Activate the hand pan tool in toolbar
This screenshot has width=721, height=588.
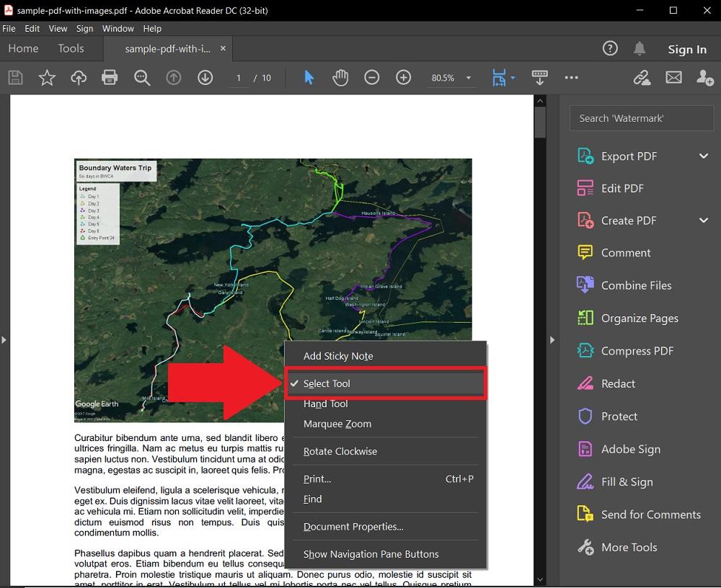click(x=340, y=78)
